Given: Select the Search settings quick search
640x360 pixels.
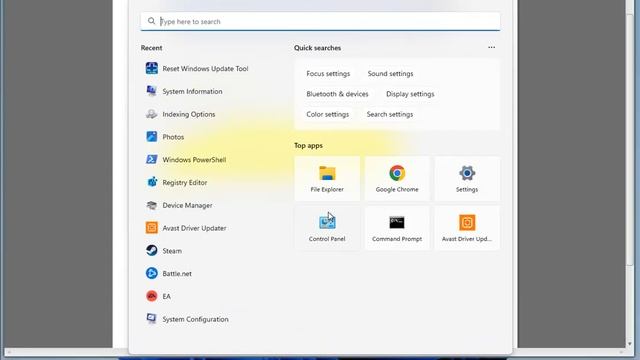Looking at the screenshot, I should coord(390,114).
